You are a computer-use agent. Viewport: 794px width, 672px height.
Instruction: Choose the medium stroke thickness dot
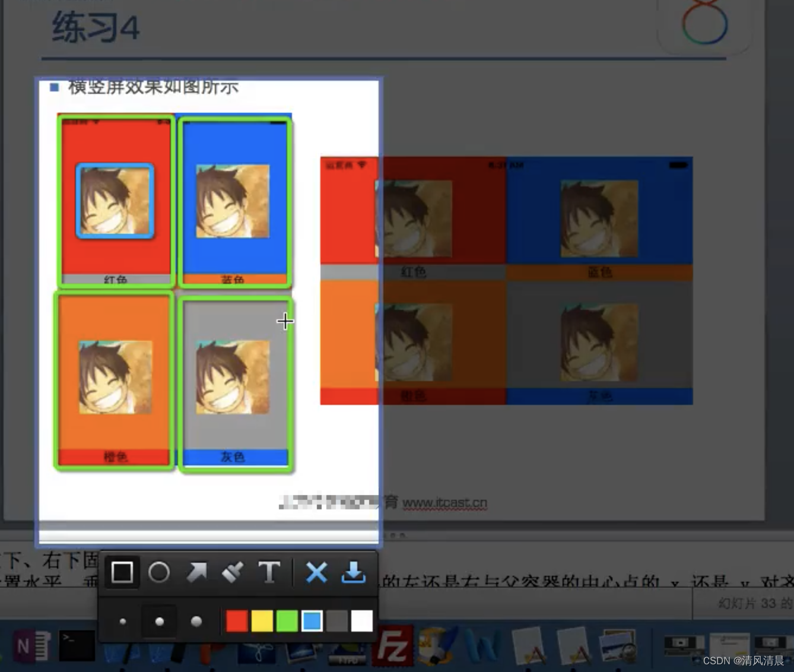[x=159, y=622]
